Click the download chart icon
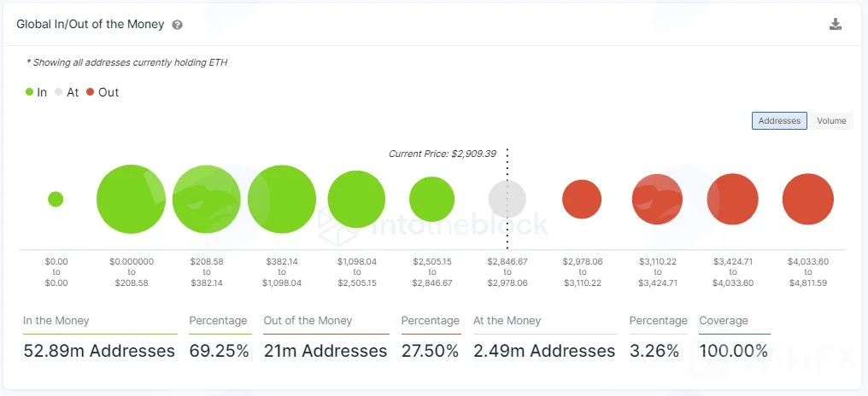 [836, 25]
